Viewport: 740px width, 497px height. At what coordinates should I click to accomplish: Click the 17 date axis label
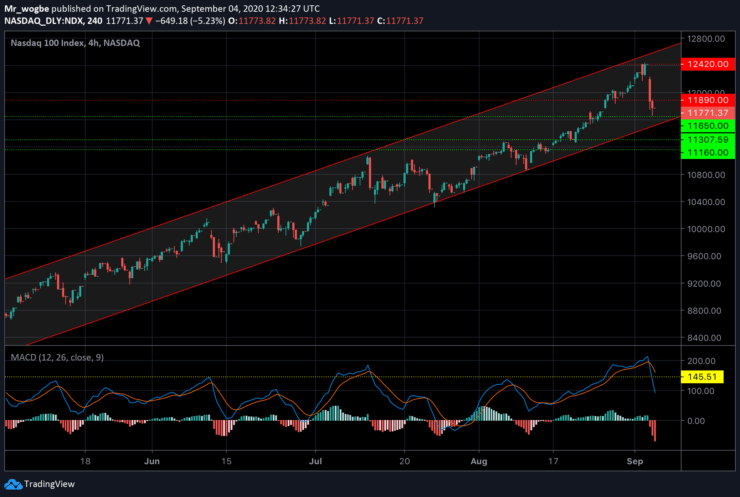point(553,461)
